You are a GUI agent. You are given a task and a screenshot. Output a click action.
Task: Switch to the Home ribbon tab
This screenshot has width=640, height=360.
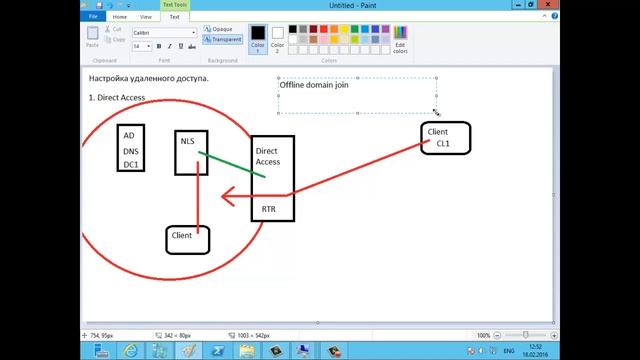pyautogui.click(x=120, y=17)
